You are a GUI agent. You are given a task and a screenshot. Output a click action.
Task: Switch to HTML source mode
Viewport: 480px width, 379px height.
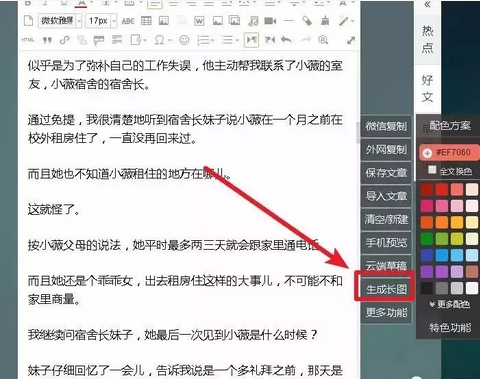28,40
